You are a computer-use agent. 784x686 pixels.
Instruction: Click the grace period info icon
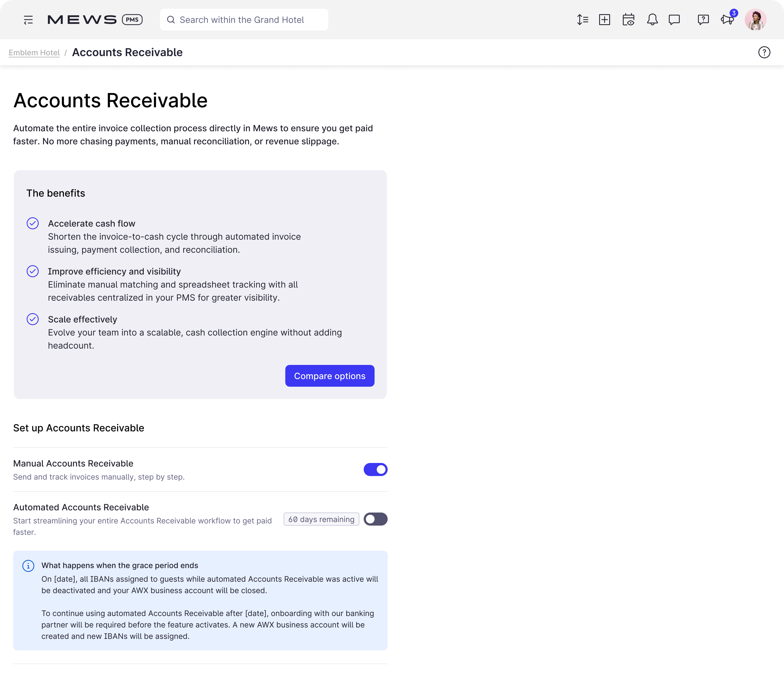[28, 566]
